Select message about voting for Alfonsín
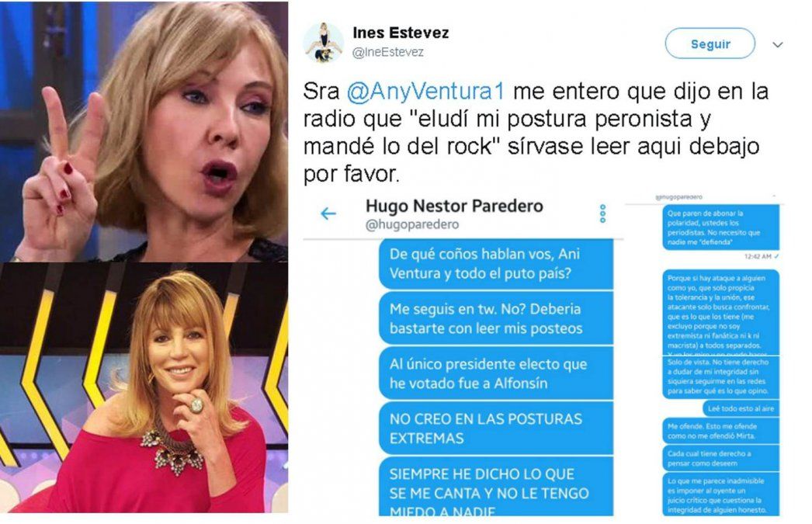The width and height of the screenshot is (812, 524). pos(496,373)
